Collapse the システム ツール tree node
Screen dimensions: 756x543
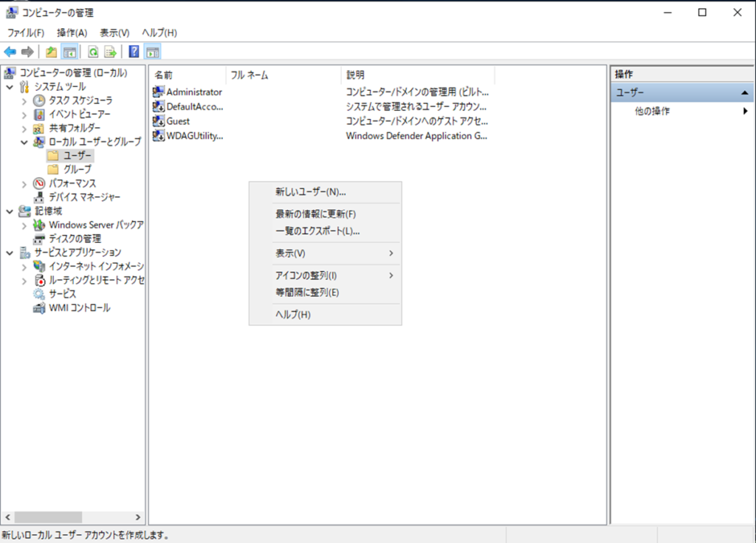[x=10, y=87]
